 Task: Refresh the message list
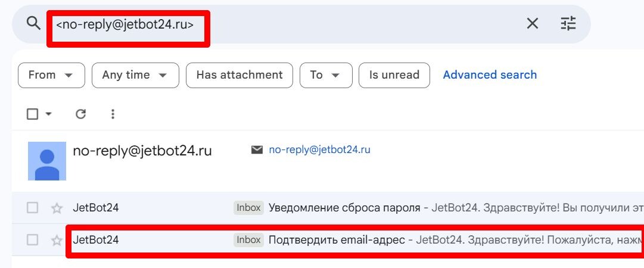click(x=81, y=114)
